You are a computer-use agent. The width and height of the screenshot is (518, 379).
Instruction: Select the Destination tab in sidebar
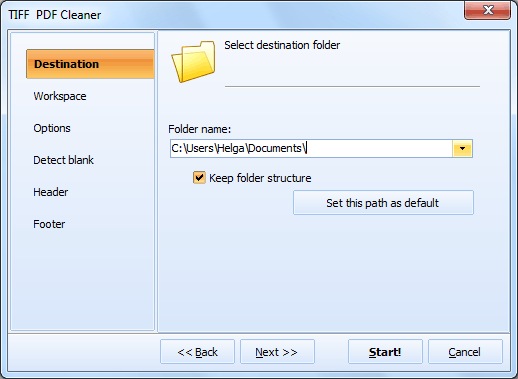(x=90, y=64)
